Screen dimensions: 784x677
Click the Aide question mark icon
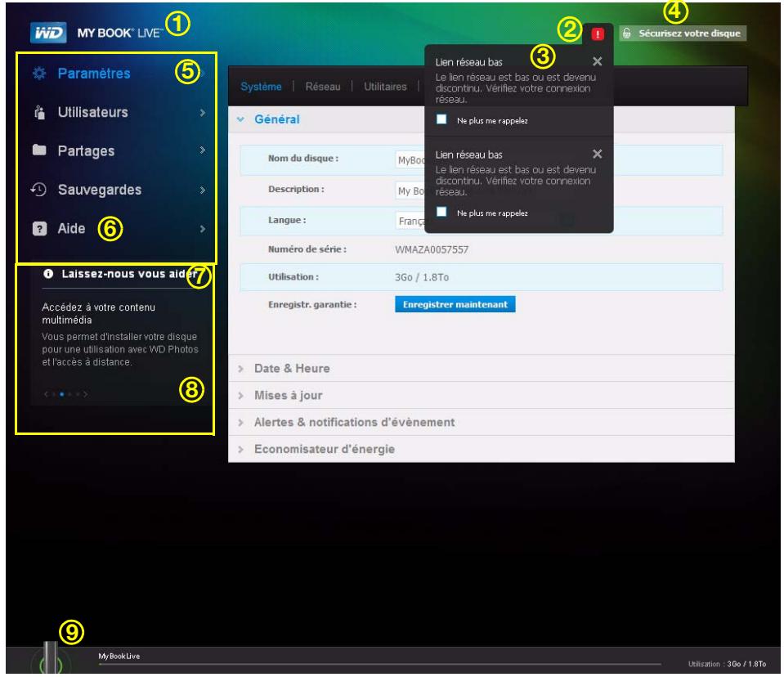point(39,228)
